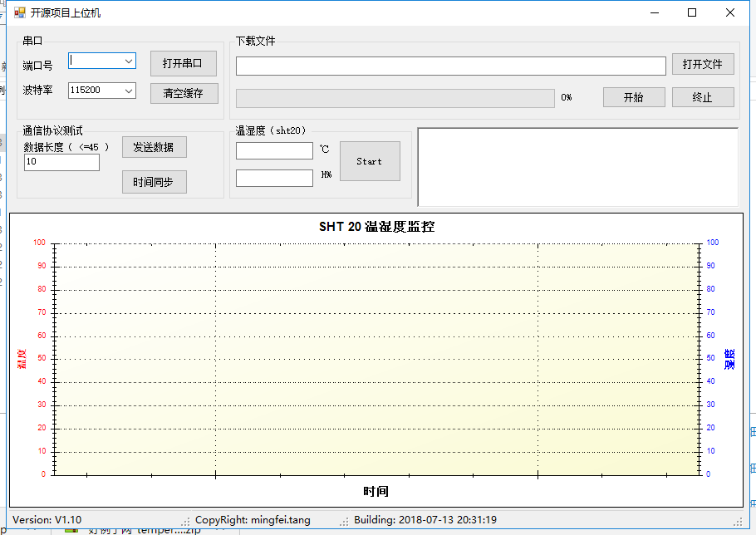Viewport: 756px width, 535px height.
Task: Click the 开源项目上位机 window title text
Action: click(x=66, y=13)
